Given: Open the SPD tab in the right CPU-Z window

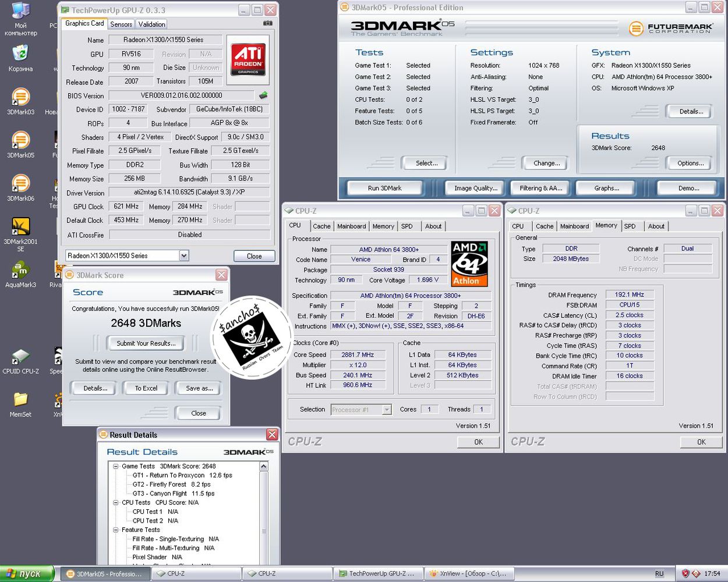Looking at the screenshot, I should [x=630, y=226].
